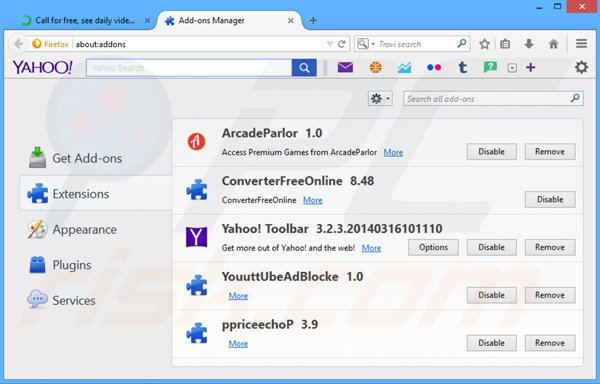Open a new tab with plus

click(x=313, y=21)
